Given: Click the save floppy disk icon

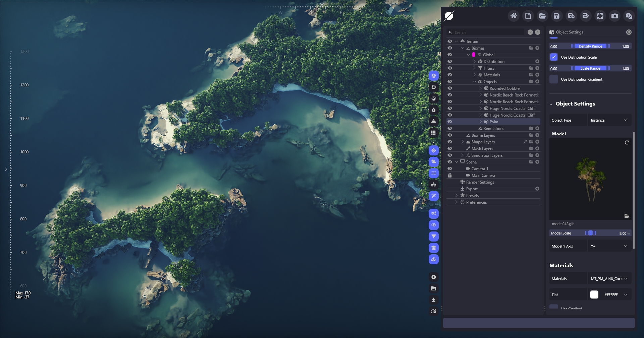Looking at the screenshot, I should tap(556, 16).
